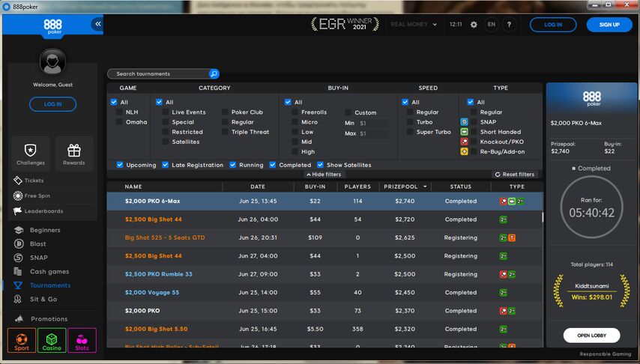Image resolution: width=640 pixels, height=364 pixels.
Task: Open the EN language selector
Action: [491, 25]
